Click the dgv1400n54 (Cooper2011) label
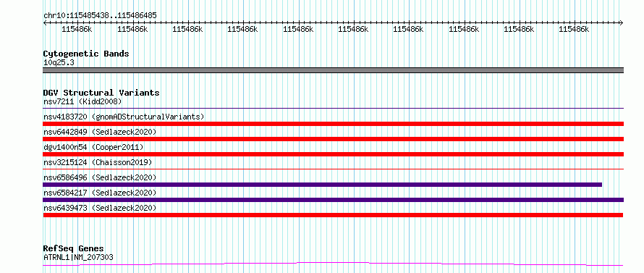The image size is (644, 273). click(x=93, y=147)
